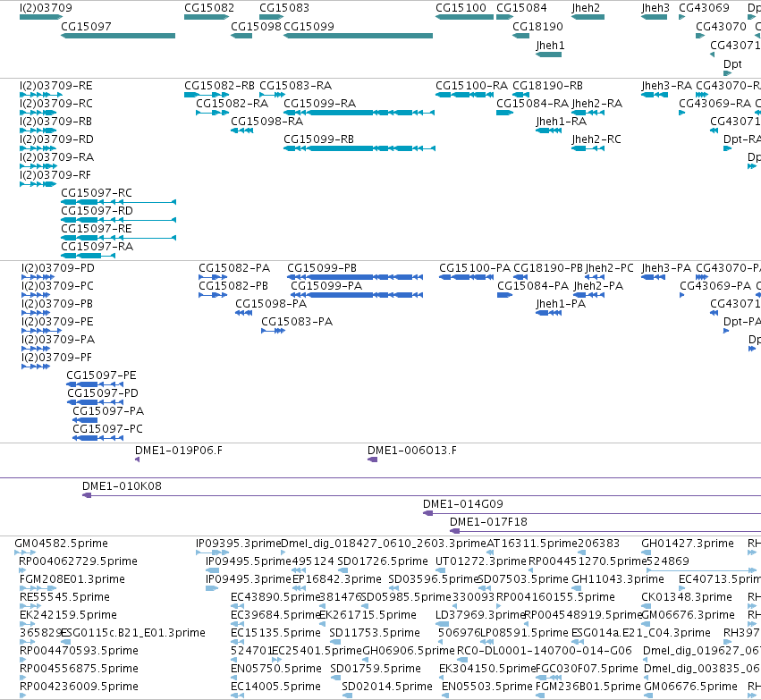This screenshot has width=761, height=700.
Task: Click the Dpt gene label
Action: point(732,64)
